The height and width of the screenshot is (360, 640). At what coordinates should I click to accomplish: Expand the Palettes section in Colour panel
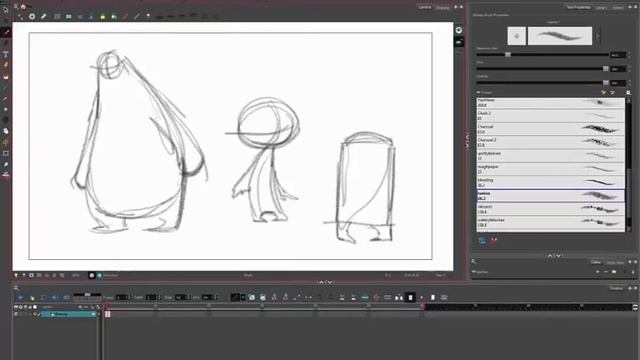[x=473, y=271]
